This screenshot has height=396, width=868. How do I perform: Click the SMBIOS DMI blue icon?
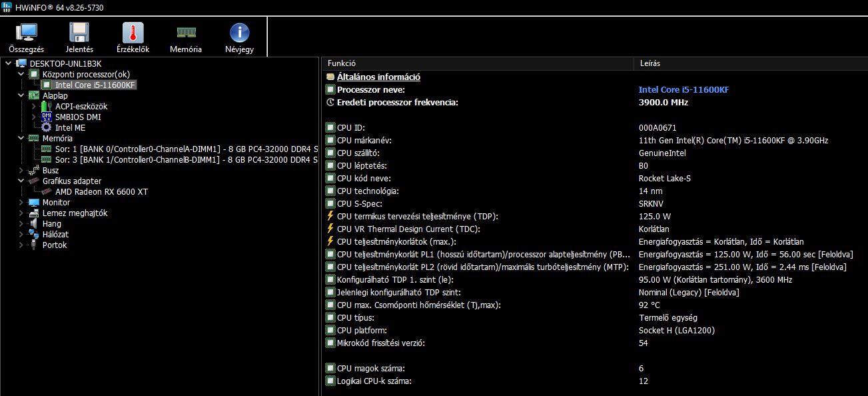46,117
